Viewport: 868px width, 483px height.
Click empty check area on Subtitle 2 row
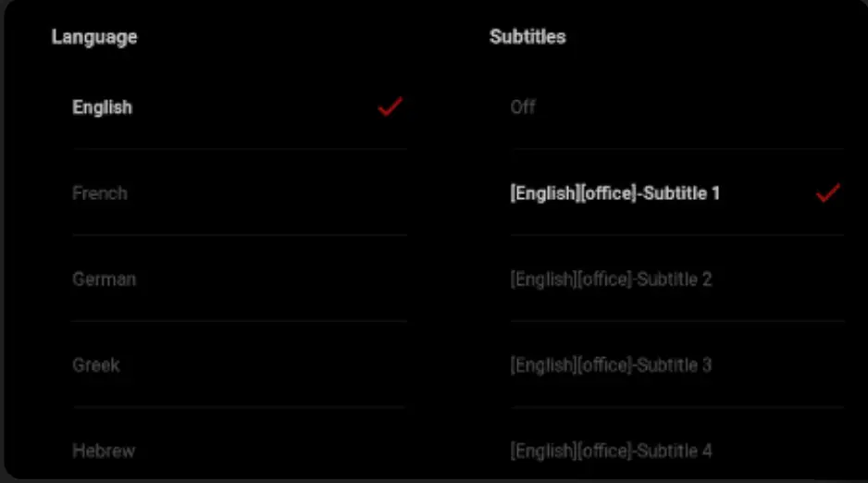point(828,279)
